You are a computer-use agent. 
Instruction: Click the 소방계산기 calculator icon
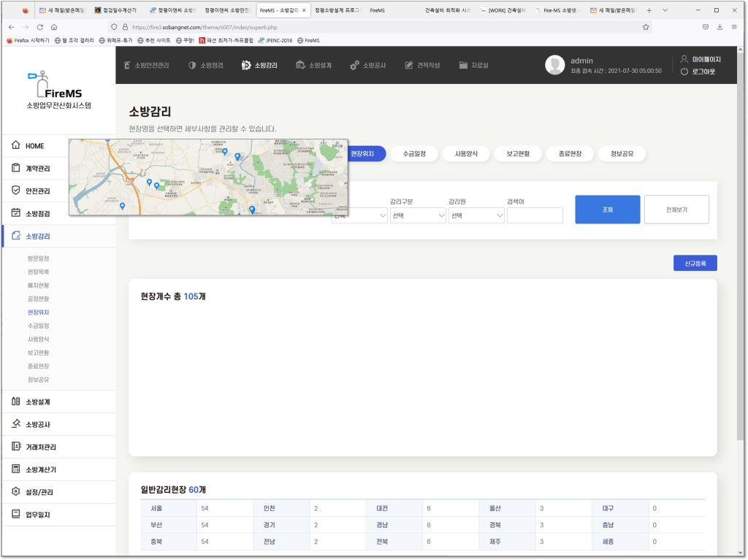pos(16,469)
